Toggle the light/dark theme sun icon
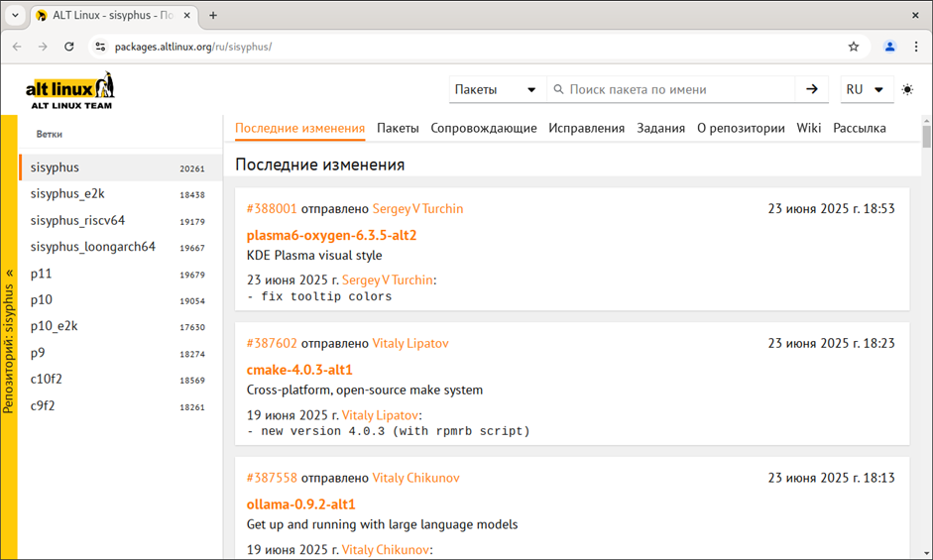The width and height of the screenshot is (933, 560). pyautogui.click(x=907, y=89)
